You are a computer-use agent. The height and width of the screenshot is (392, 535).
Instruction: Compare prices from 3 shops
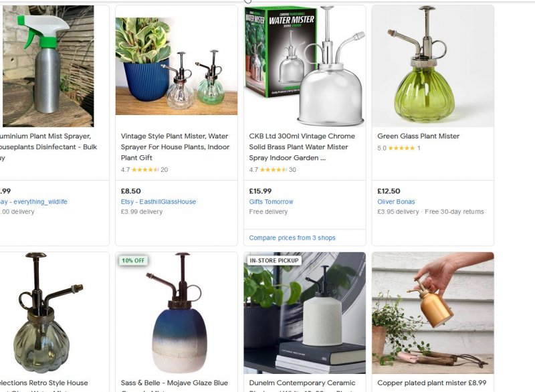coord(292,237)
